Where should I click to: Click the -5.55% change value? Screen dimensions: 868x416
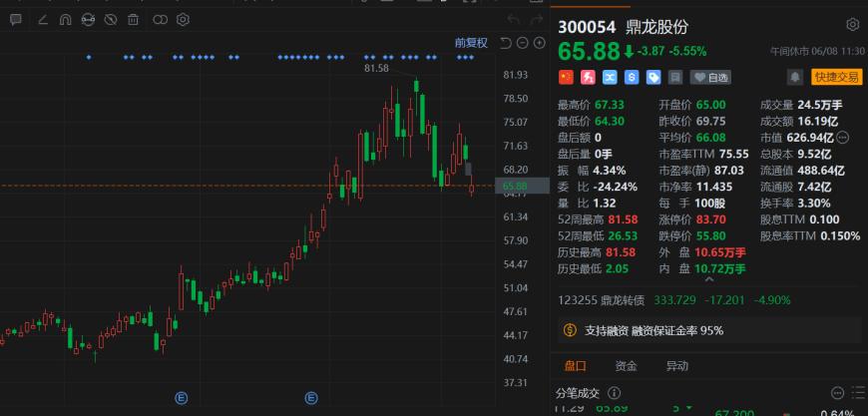click(688, 52)
